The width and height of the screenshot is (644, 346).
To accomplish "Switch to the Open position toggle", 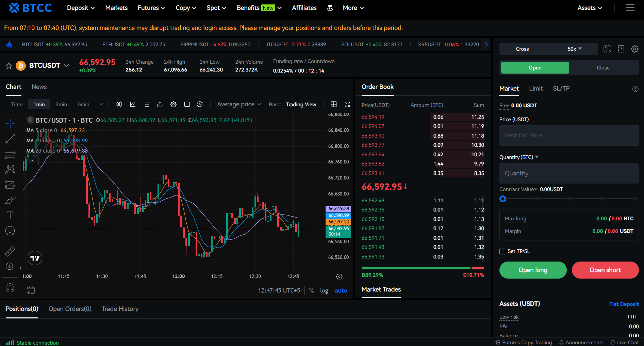I will [535, 68].
